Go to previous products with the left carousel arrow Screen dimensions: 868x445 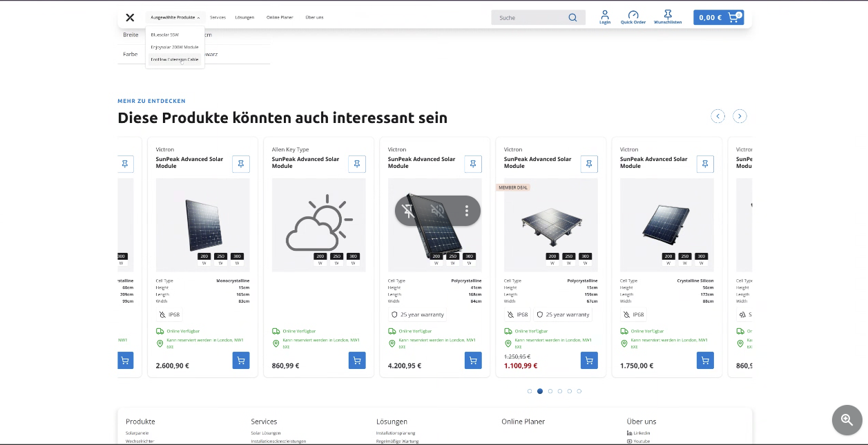(718, 116)
